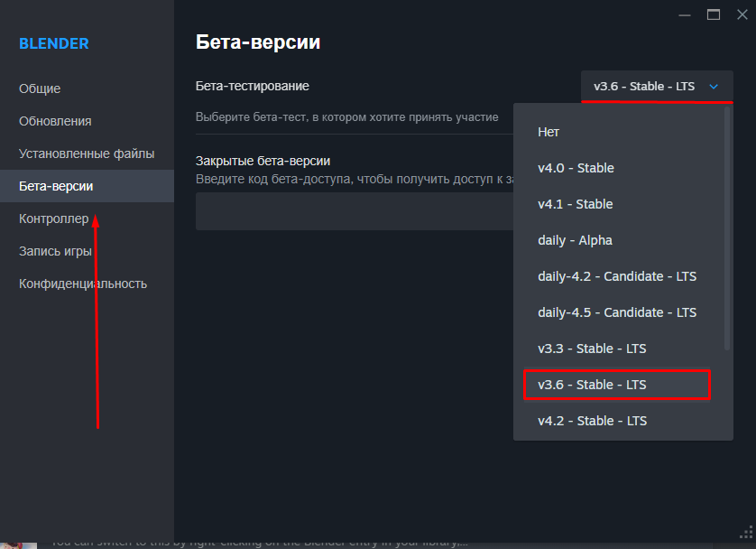Open the Установленные файлы section
This screenshot has width=756, height=549.
[x=87, y=154]
